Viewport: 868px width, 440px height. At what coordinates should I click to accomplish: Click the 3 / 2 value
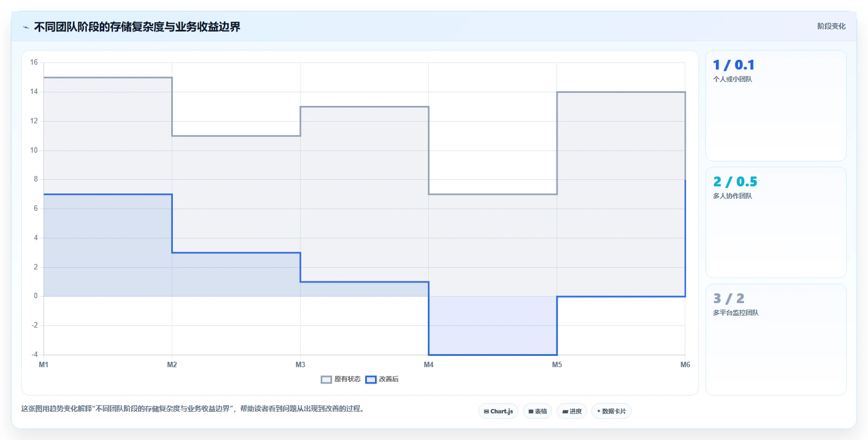[729, 299]
